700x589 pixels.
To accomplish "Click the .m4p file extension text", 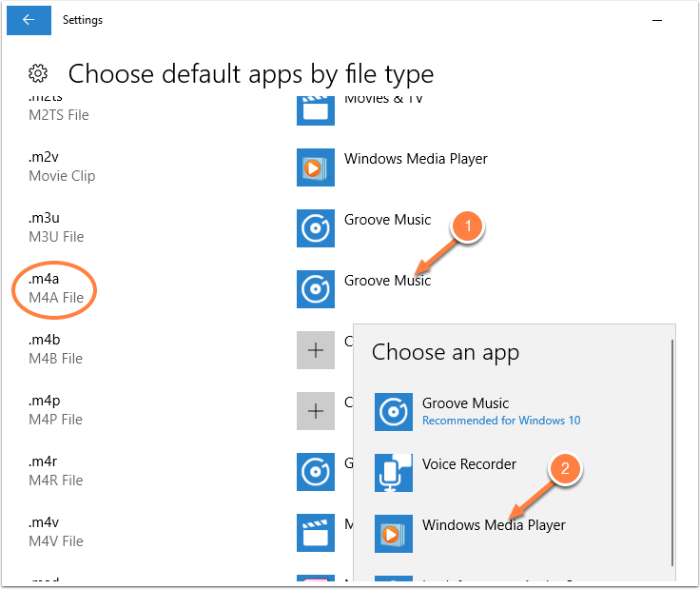I will click(x=44, y=401).
